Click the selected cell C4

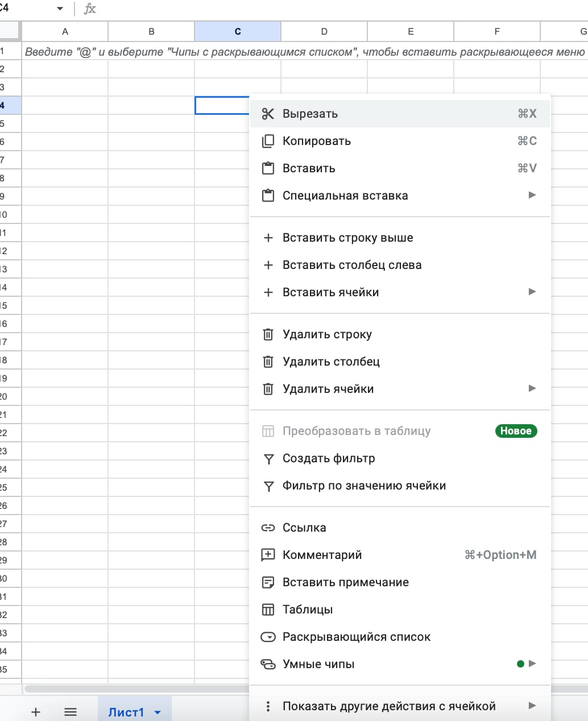coord(222,105)
